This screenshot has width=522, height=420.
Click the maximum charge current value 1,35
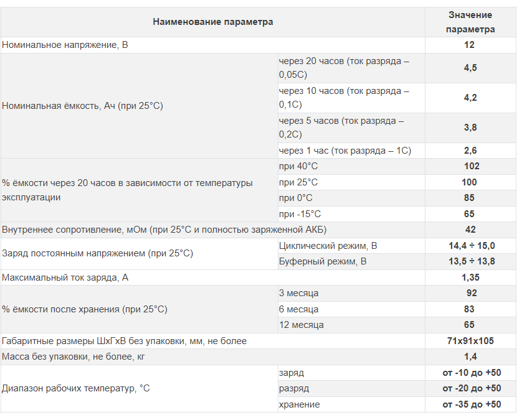point(470,278)
